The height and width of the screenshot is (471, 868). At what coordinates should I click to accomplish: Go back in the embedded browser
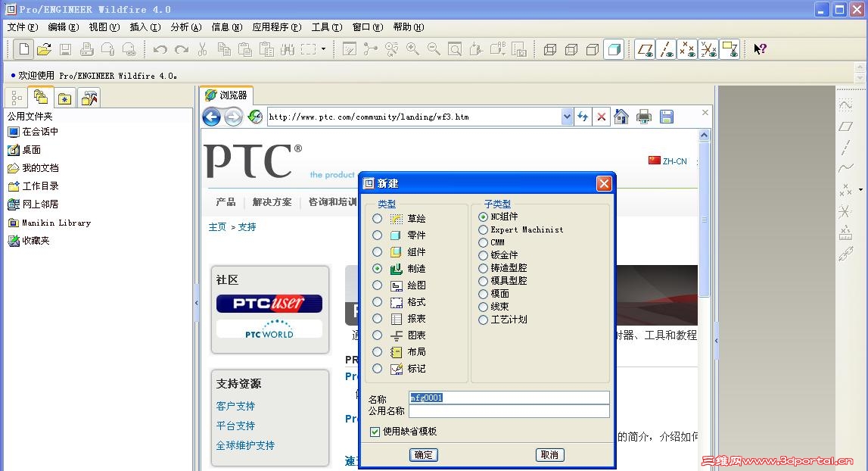point(211,117)
